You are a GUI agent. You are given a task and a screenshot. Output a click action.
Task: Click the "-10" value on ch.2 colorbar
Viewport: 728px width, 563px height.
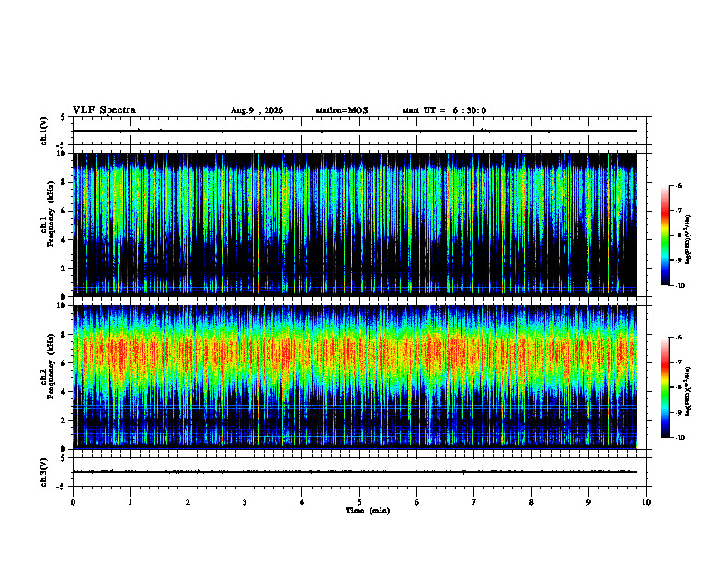(679, 438)
